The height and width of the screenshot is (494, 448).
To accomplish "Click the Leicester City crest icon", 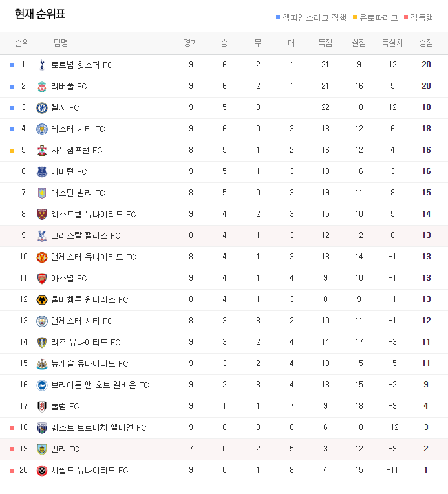I will click(42, 129).
